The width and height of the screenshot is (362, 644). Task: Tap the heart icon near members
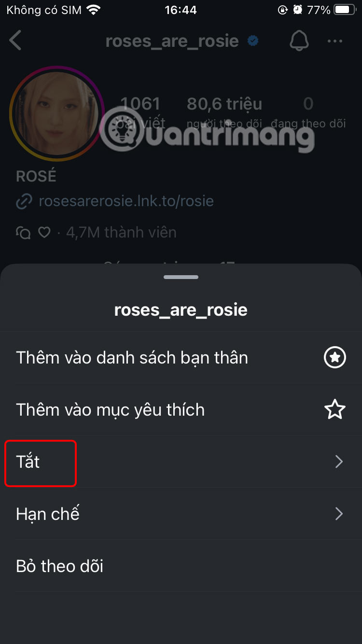click(x=44, y=233)
